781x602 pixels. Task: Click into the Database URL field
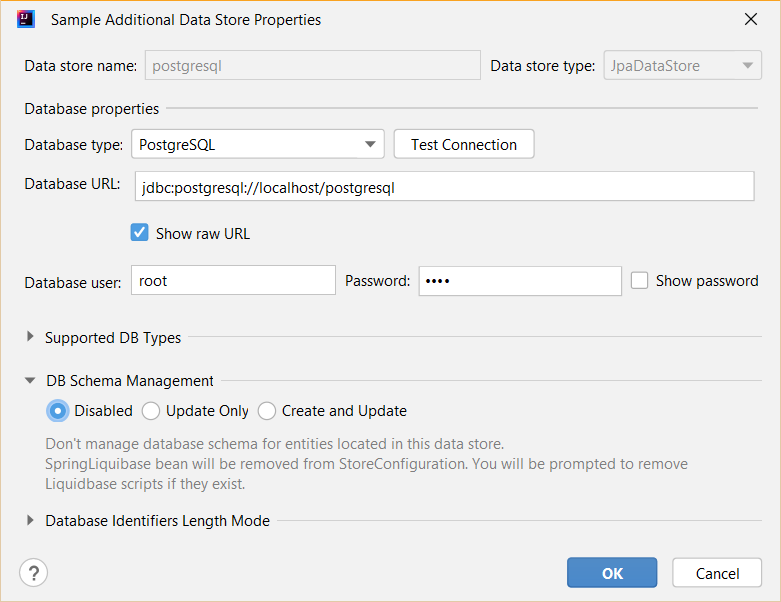click(x=444, y=187)
